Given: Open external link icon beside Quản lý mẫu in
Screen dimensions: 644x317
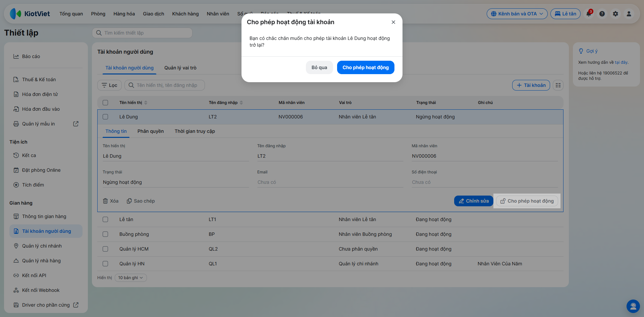Looking at the screenshot, I should pyautogui.click(x=76, y=124).
